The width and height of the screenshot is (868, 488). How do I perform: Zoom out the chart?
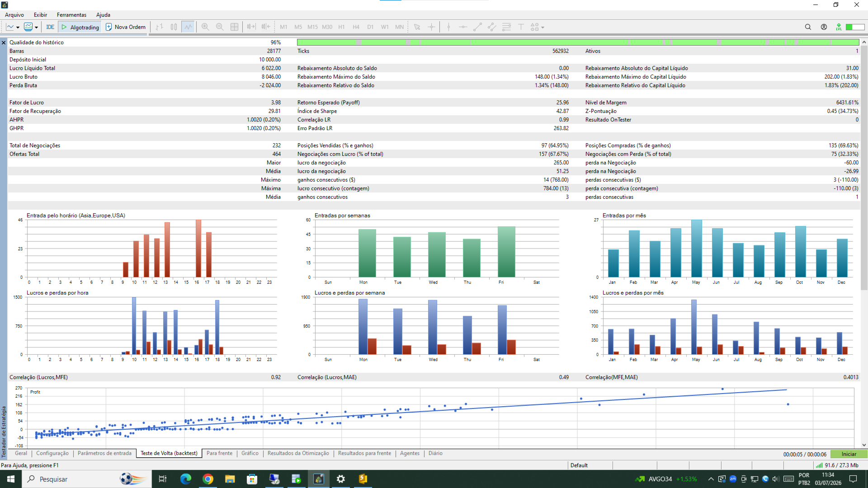pyautogui.click(x=220, y=27)
